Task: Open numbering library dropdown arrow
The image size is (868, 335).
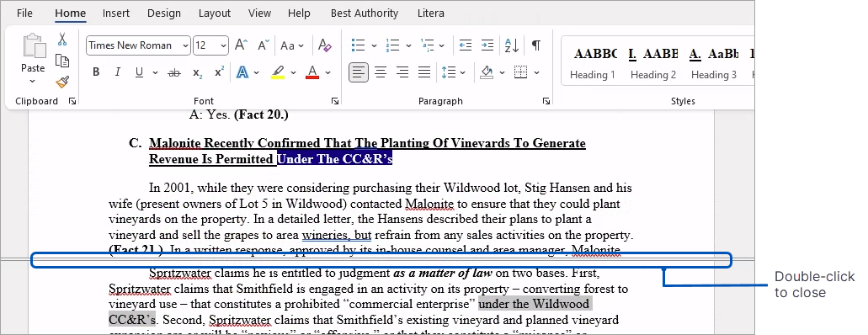Action: pyautogui.click(x=408, y=45)
